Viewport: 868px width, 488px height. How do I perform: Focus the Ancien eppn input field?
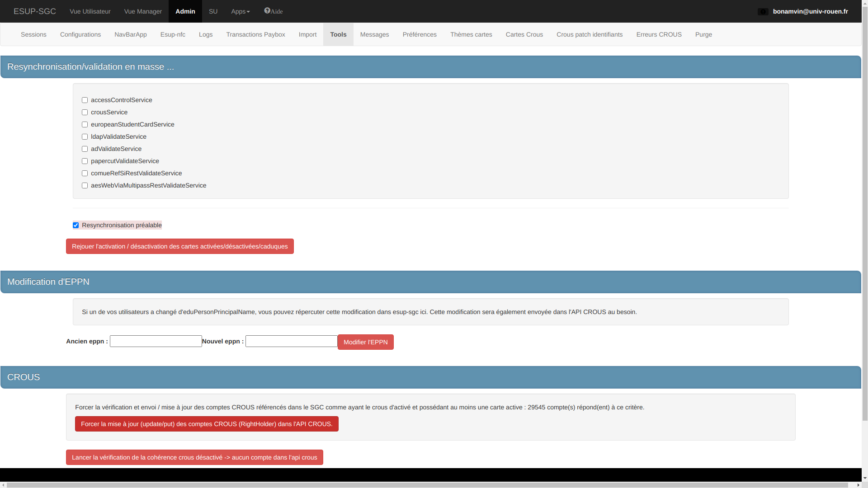tap(156, 341)
